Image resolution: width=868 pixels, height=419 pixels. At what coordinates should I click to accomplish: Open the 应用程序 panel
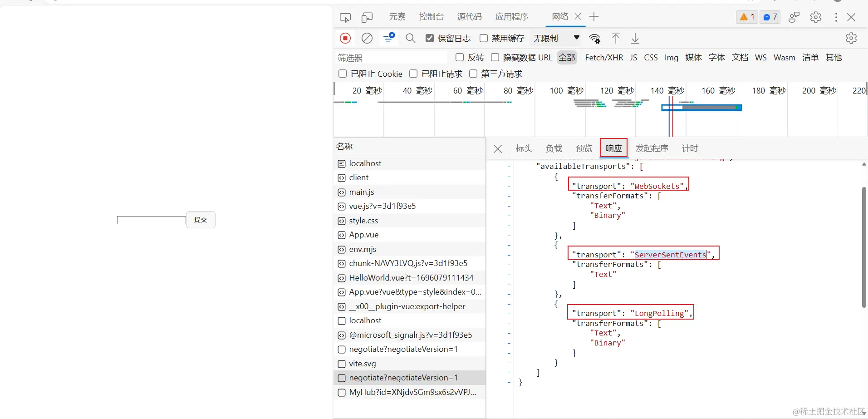point(512,17)
